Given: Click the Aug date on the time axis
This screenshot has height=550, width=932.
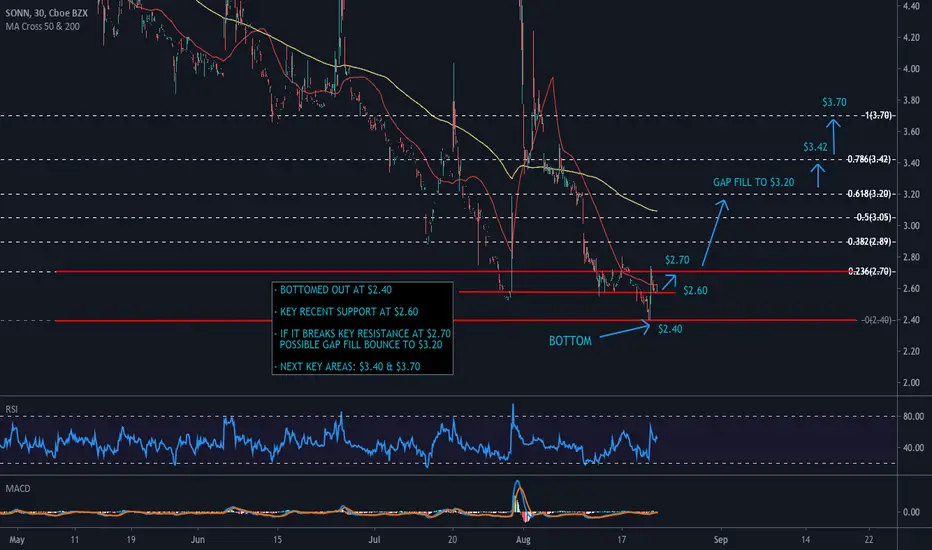Looking at the screenshot, I should tap(523, 540).
